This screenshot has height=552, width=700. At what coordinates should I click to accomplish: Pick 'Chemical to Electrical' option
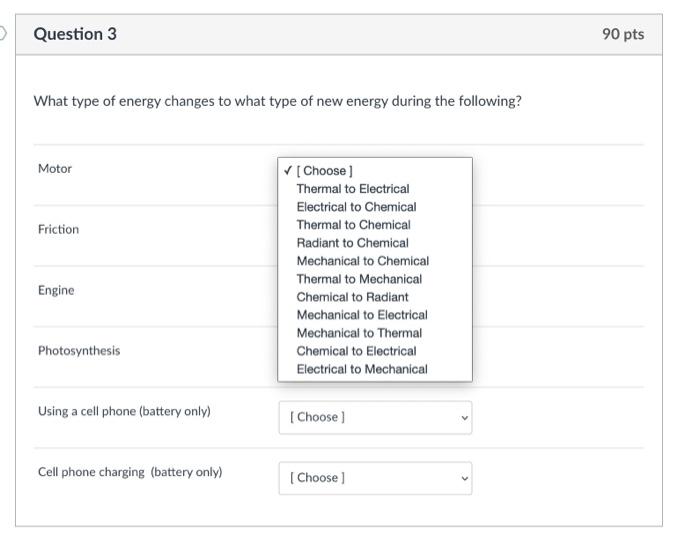[356, 351]
